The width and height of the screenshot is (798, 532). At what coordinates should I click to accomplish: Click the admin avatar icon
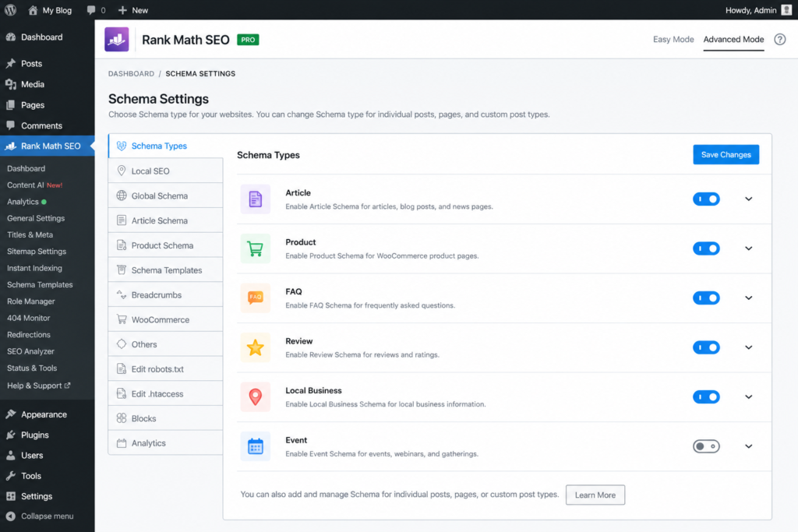786,10
